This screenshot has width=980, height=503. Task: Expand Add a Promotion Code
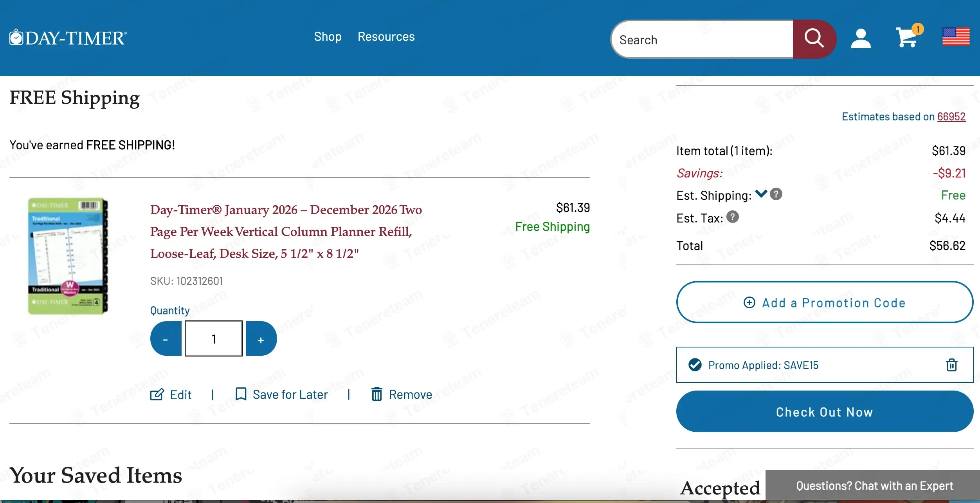click(x=824, y=302)
